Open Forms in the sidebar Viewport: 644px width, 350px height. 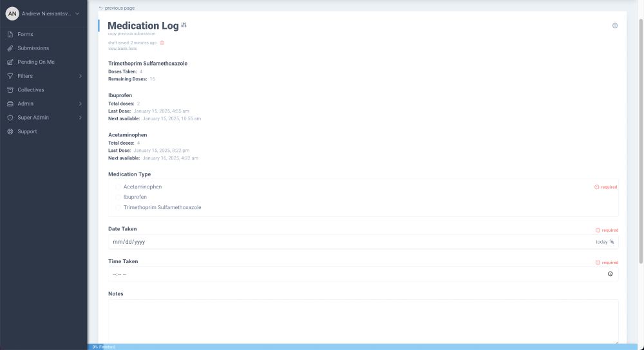pos(25,35)
